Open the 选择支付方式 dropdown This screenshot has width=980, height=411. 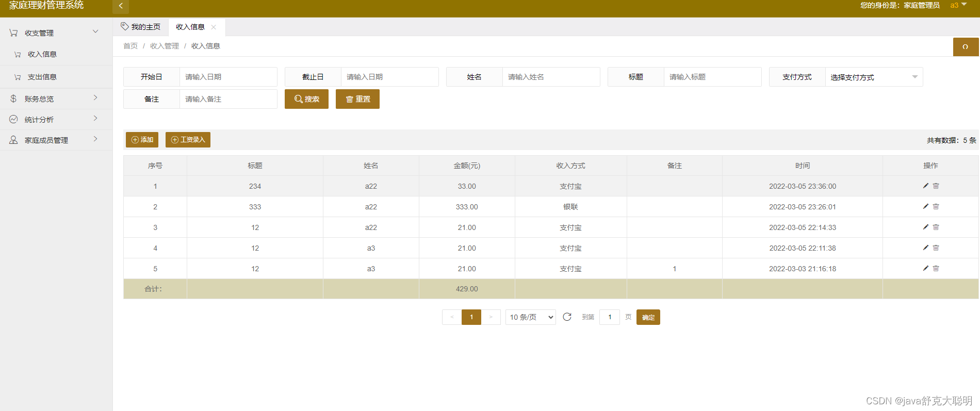coord(874,77)
